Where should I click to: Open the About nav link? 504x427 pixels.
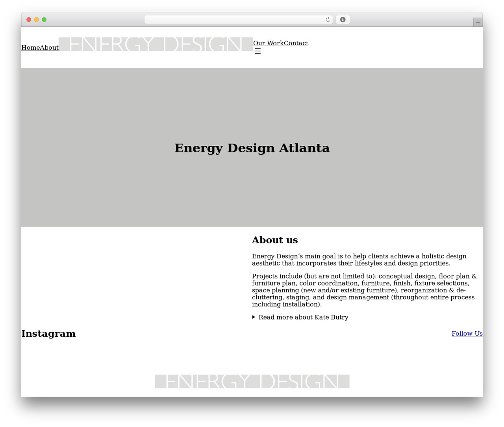(49, 48)
